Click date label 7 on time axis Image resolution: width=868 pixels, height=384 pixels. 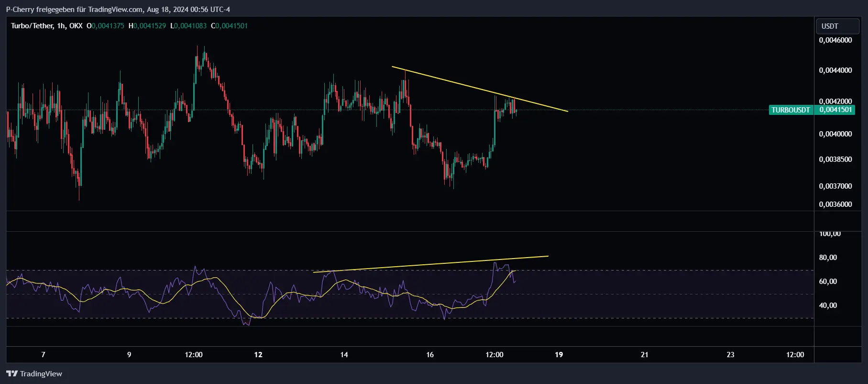[44, 355]
